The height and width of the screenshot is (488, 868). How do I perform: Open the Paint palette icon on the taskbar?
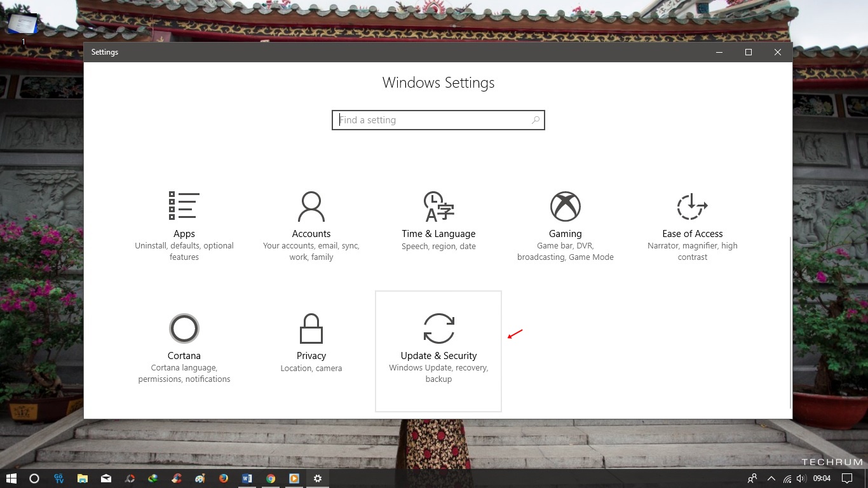200,478
